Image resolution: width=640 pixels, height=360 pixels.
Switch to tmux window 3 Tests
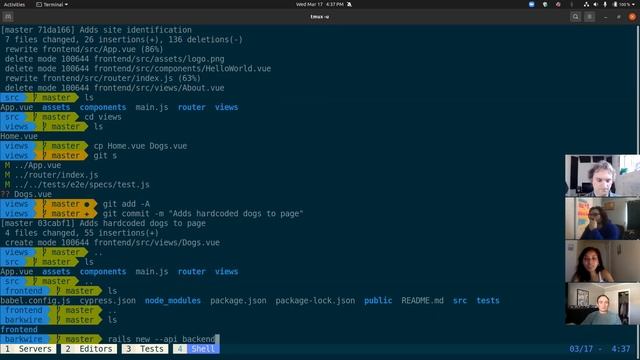[145, 349]
